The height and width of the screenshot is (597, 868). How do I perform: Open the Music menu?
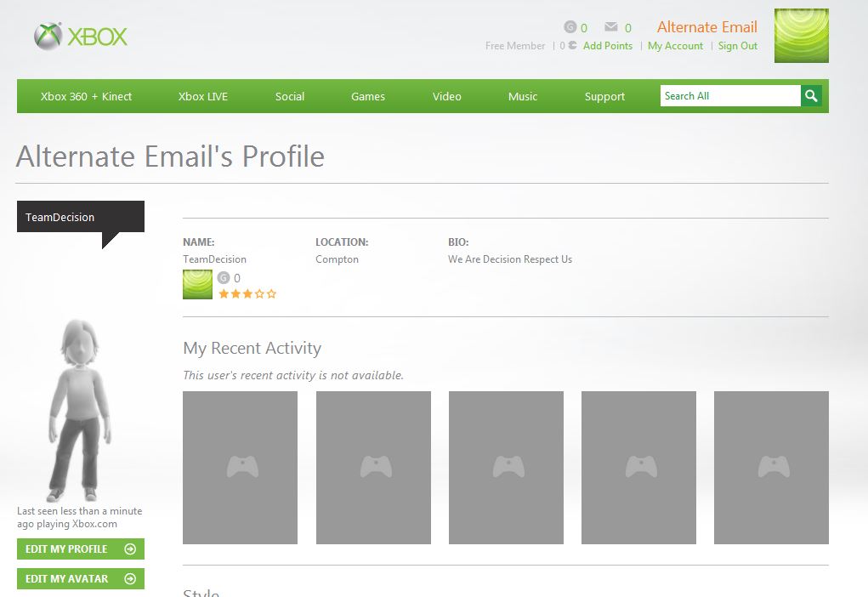pyautogui.click(x=523, y=96)
